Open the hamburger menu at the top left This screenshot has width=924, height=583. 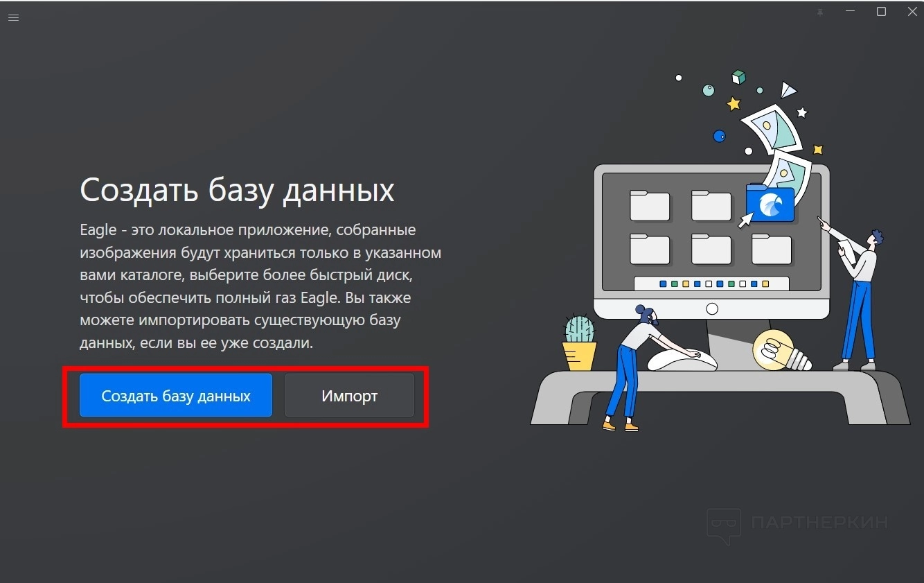(x=13, y=17)
